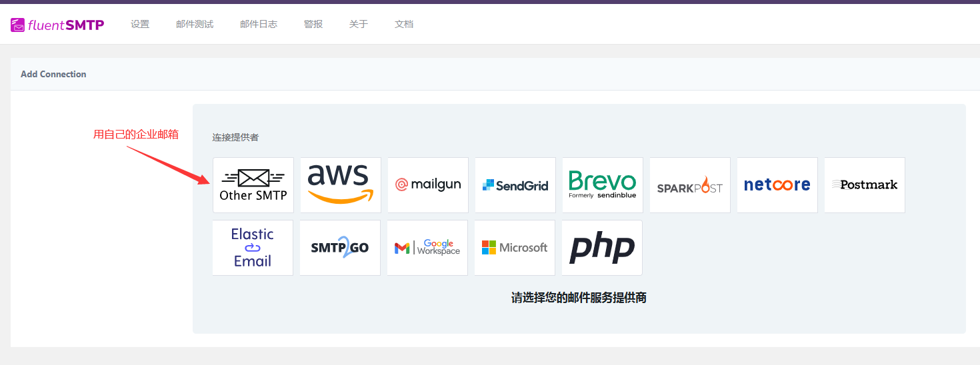This screenshot has width=980, height=365.
Task: Select the SparkPost provider
Action: pos(690,185)
